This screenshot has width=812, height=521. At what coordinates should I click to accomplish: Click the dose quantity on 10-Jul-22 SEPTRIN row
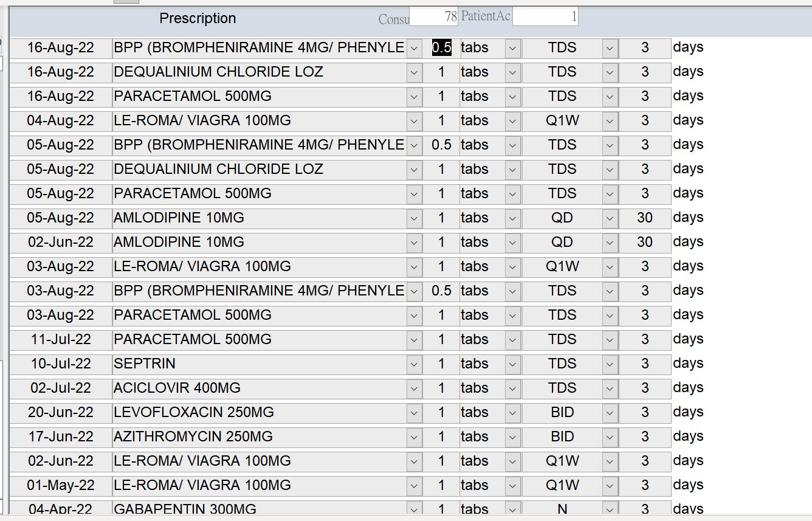click(x=441, y=364)
